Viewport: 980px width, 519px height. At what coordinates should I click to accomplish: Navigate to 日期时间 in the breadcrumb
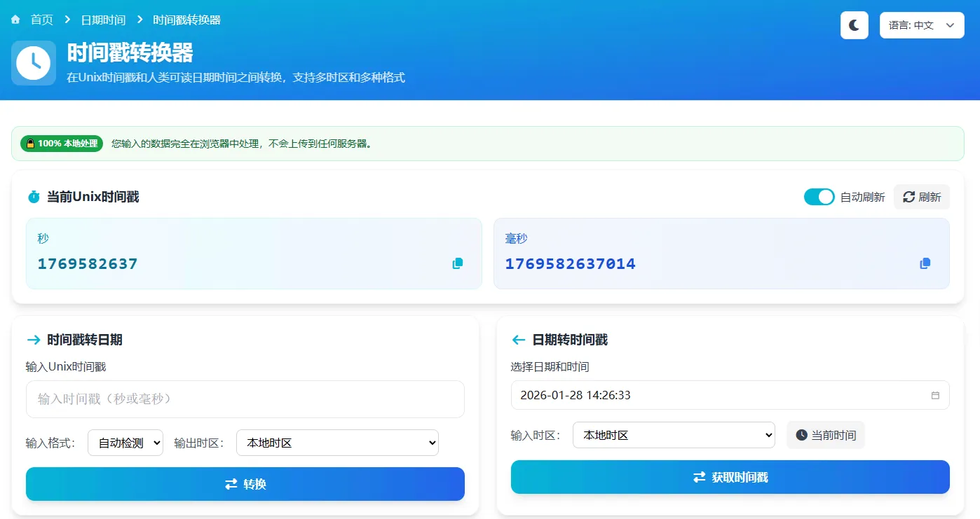(104, 20)
